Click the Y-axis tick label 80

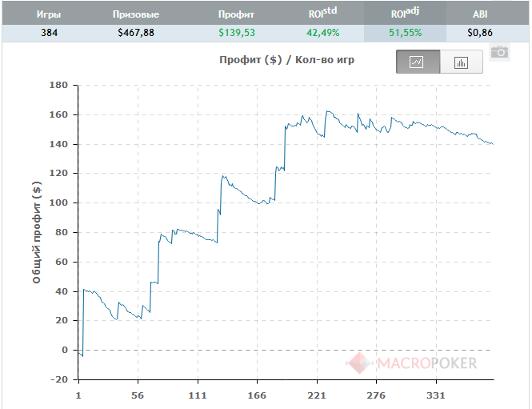pos(62,232)
